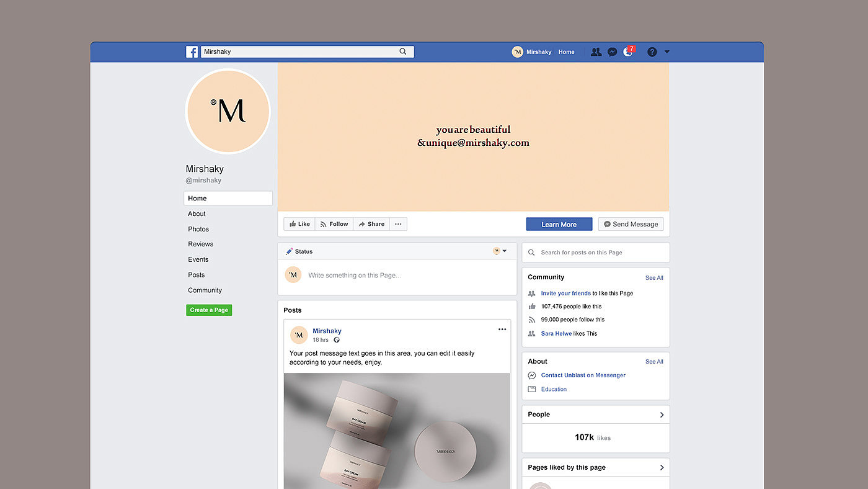The height and width of the screenshot is (489, 868).
Task: Click the Education category link
Action: tap(554, 390)
